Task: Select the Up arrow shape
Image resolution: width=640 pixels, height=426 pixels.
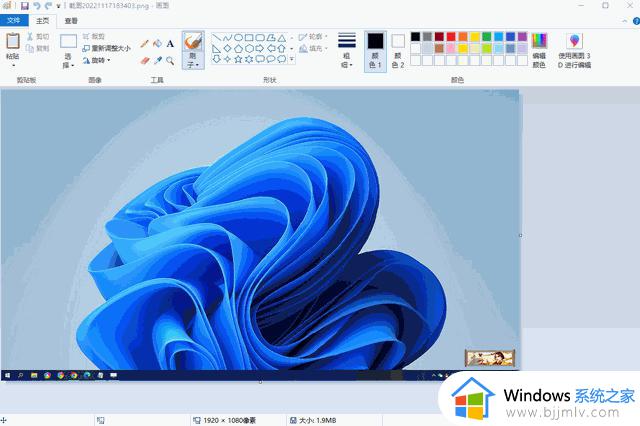Action: 282,49
